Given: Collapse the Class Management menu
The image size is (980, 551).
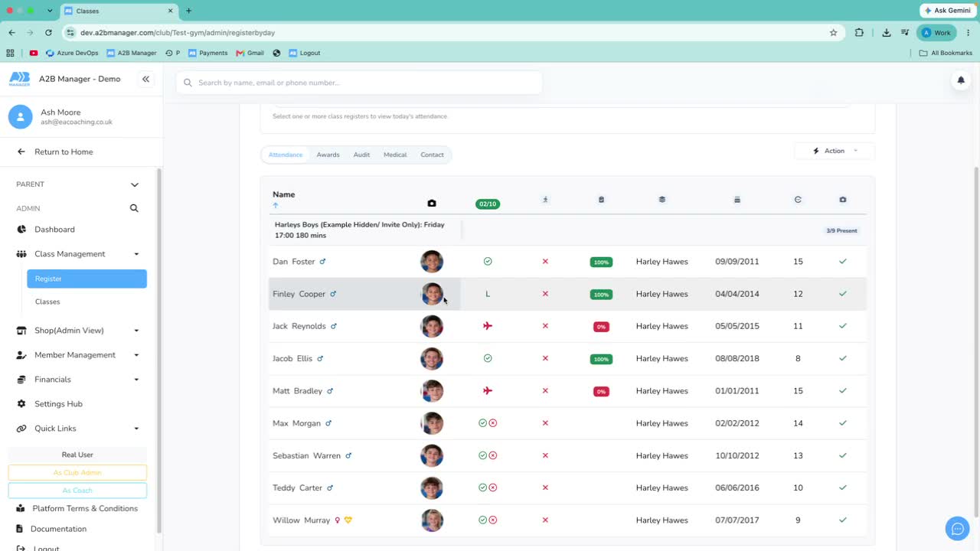Looking at the screenshot, I should [136, 254].
